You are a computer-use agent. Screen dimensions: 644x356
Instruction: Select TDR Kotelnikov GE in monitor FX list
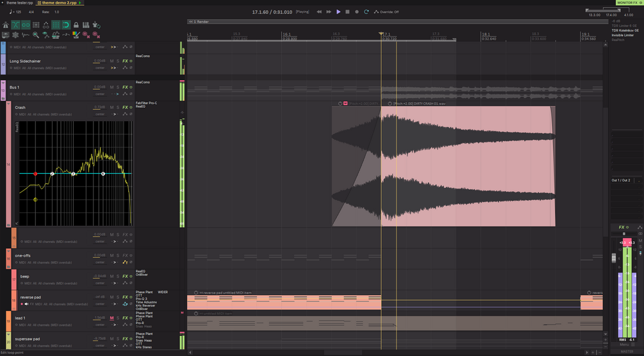625,30
